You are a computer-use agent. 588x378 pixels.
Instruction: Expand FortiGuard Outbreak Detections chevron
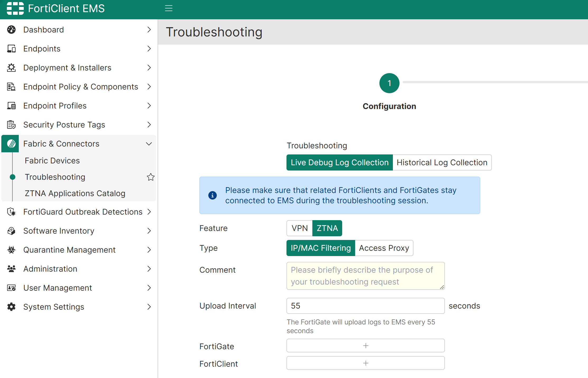point(149,212)
